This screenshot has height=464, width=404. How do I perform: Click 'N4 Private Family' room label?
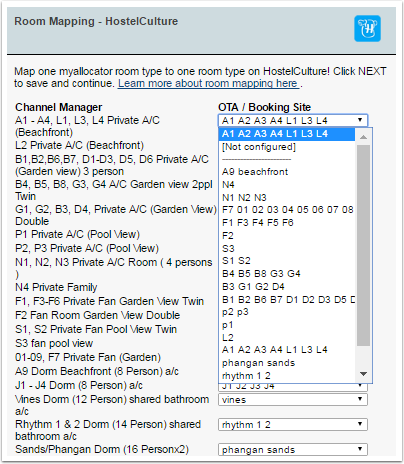[x=56, y=287]
